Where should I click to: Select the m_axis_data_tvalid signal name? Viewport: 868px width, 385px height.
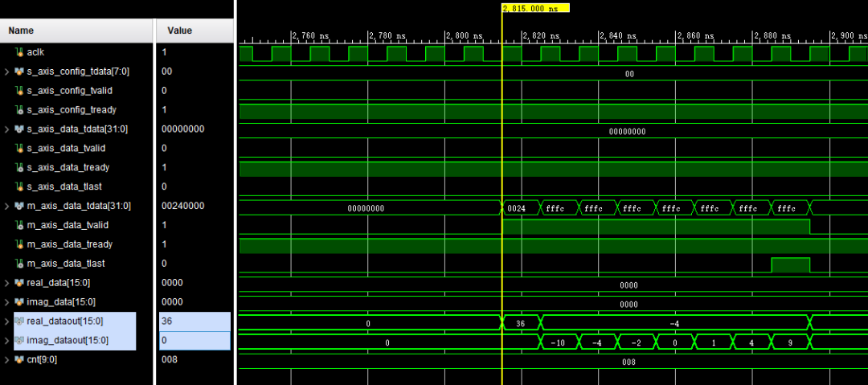click(x=69, y=226)
